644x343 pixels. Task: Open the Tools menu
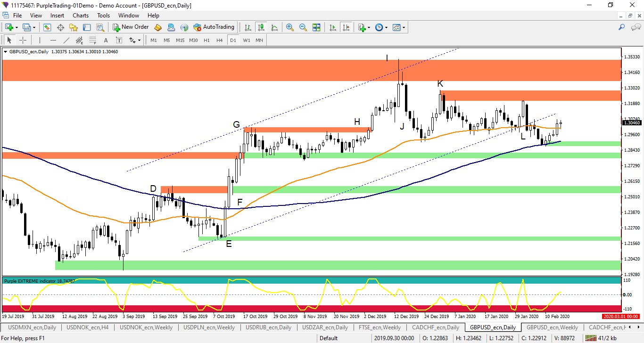pyautogui.click(x=104, y=16)
